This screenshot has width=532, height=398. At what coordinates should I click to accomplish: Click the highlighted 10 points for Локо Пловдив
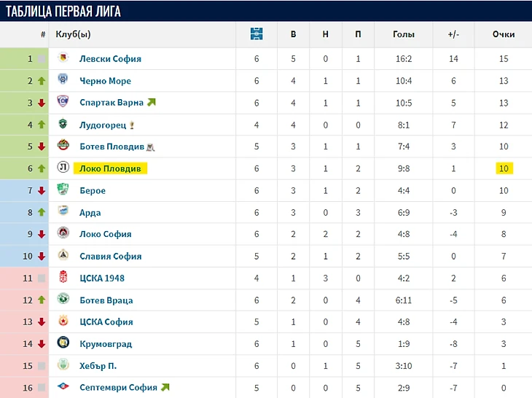[x=504, y=168]
